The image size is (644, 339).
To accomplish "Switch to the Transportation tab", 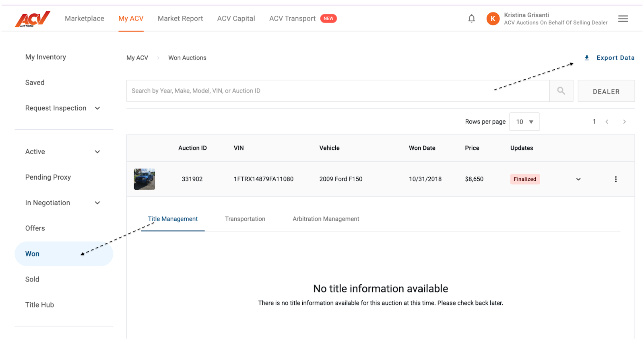I will point(245,219).
